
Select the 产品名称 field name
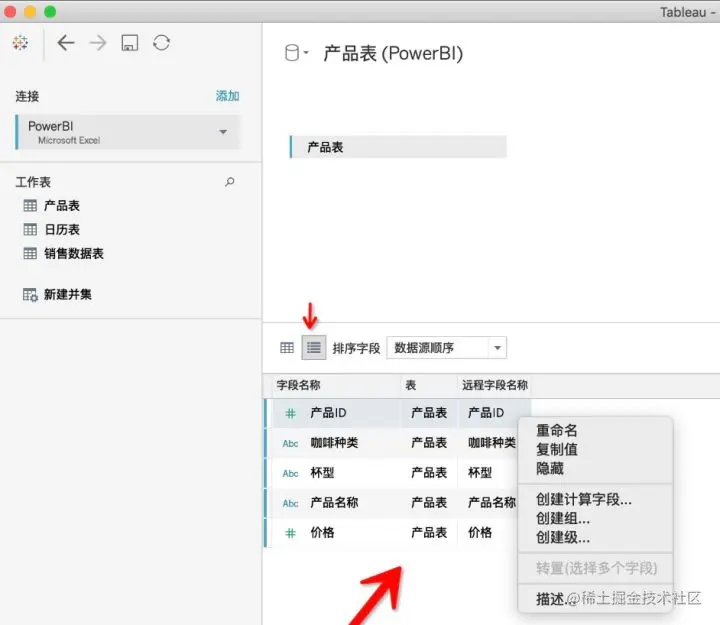[x=334, y=502]
